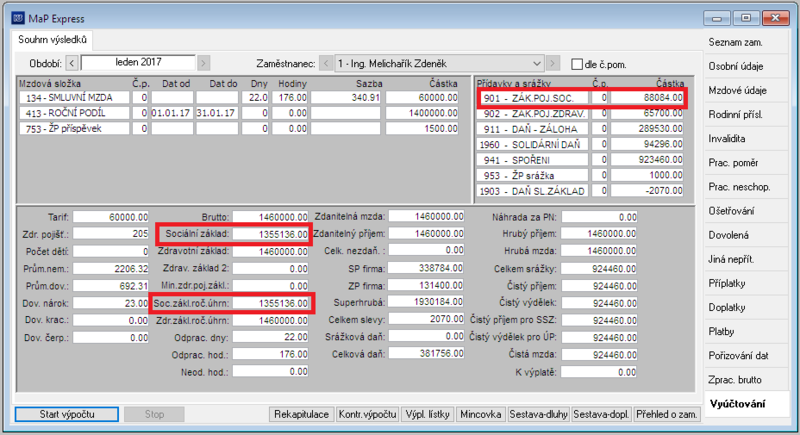Screen dimensions: 800x435
Task: Select row 902 - ZÁK.POJ.ZDRAV.
Action: 581,113
